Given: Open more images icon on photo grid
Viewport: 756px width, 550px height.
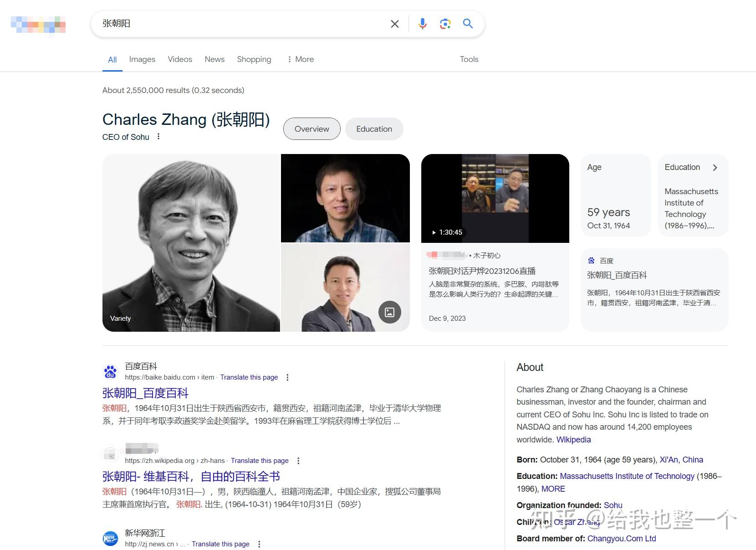Looking at the screenshot, I should point(390,312).
